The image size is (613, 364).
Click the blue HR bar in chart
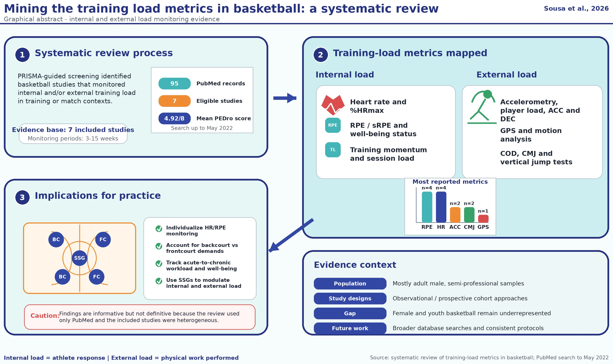coord(441,207)
